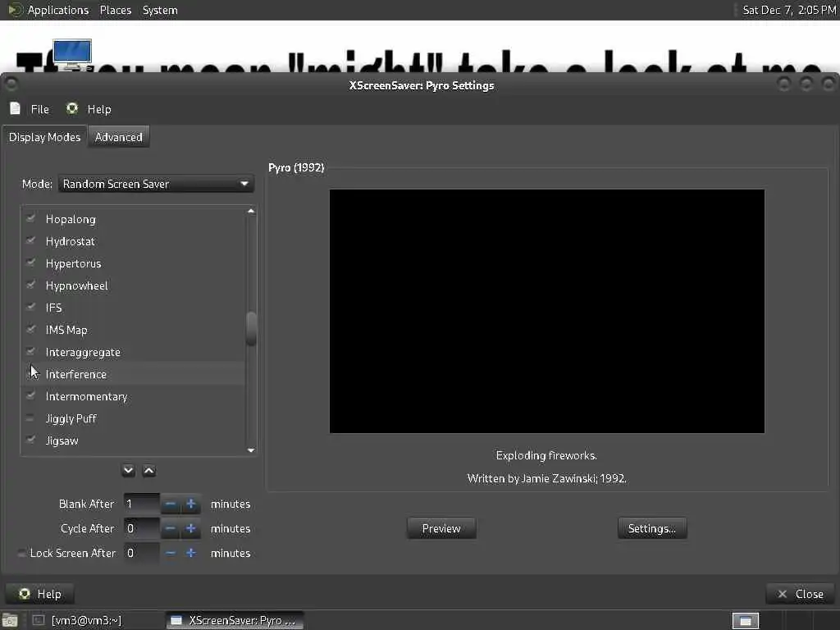The height and width of the screenshot is (630, 840).
Task: Click the list scrollbar down arrow
Action: click(251, 450)
